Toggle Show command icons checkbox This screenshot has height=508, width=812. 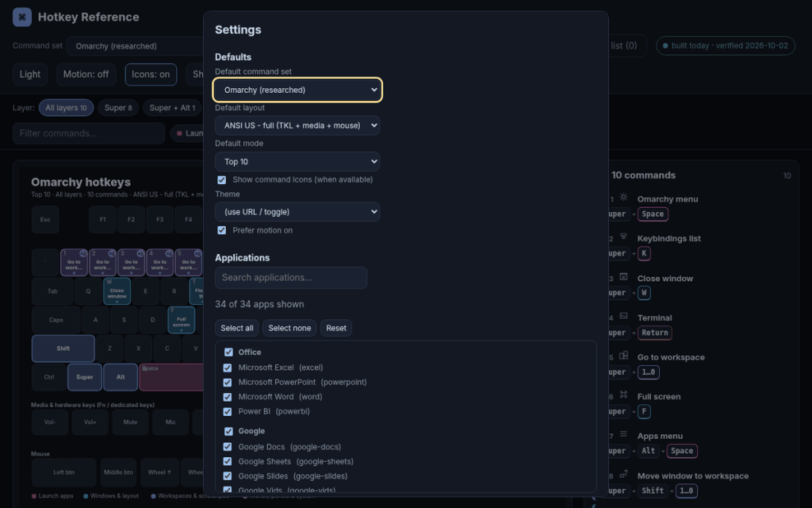tap(222, 180)
